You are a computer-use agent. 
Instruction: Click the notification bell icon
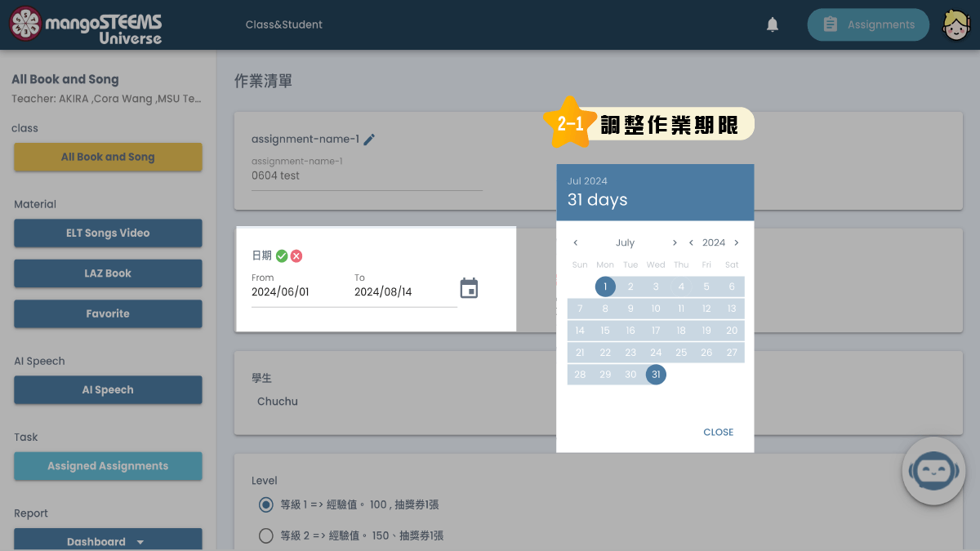(x=772, y=25)
